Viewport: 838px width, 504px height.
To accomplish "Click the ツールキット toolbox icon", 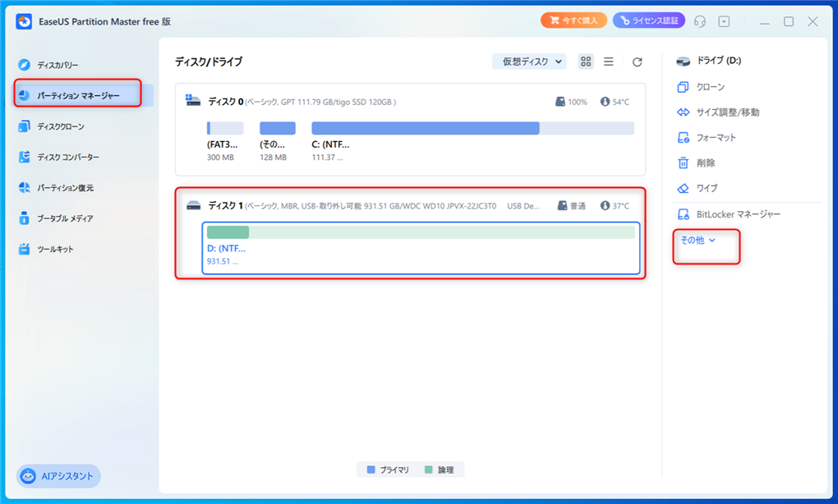I will (x=24, y=249).
